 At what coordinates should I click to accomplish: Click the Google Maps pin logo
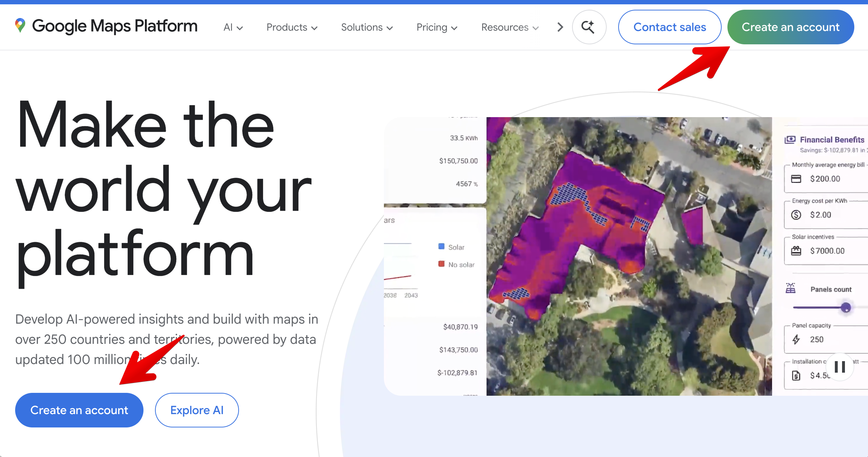tap(20, 26)
